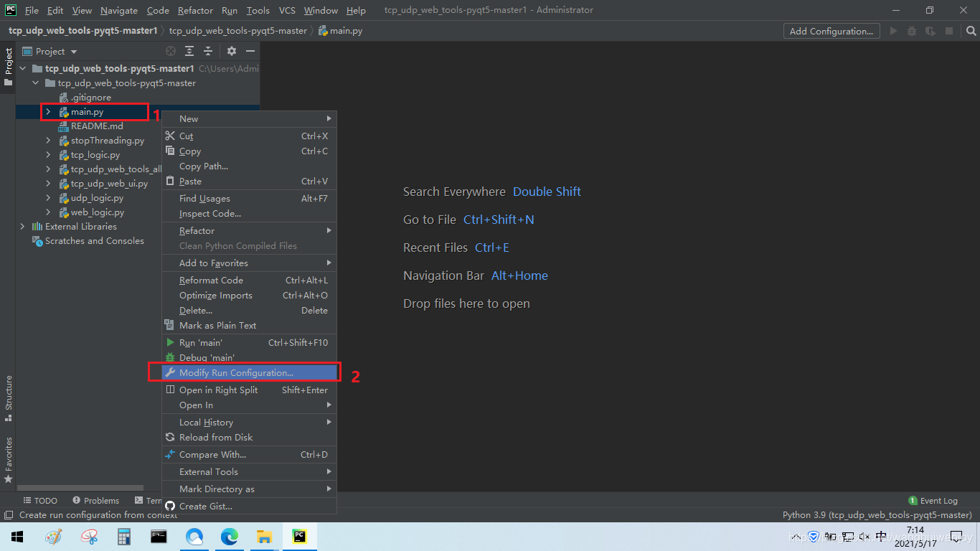Image resolution: width=980 pixels, height=551 pixels.
Task: Click the Debug bug icon in top toolbar
Action: [912, 31]
